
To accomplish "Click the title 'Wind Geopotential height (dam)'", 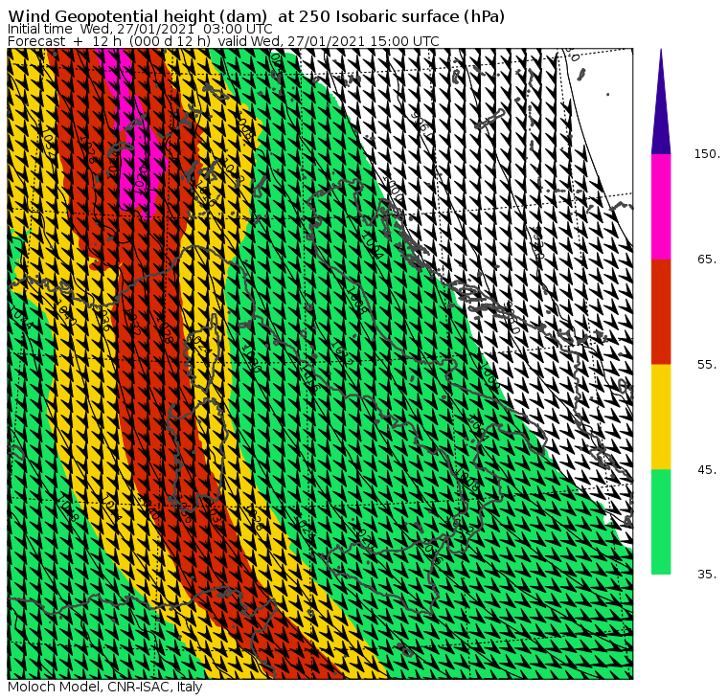I will tap(137, 16).
